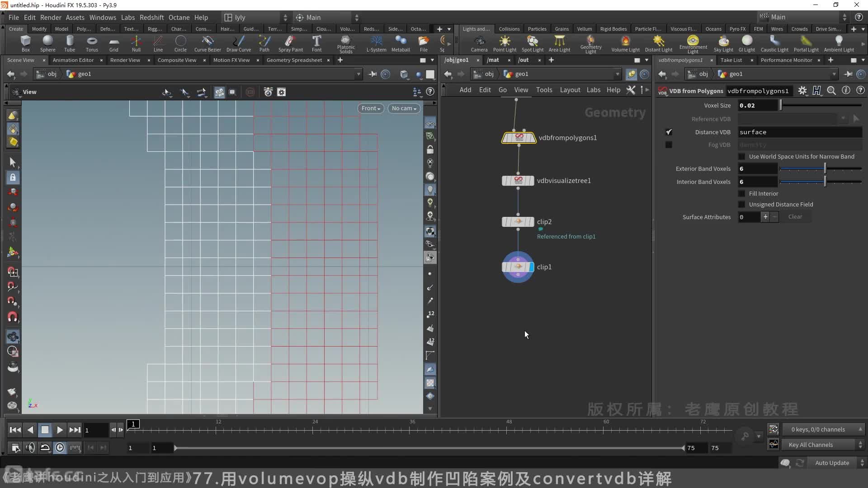Select the Curve Bezier tool
The width and height of the screenshot is (868, 488).
pos(208,44)
